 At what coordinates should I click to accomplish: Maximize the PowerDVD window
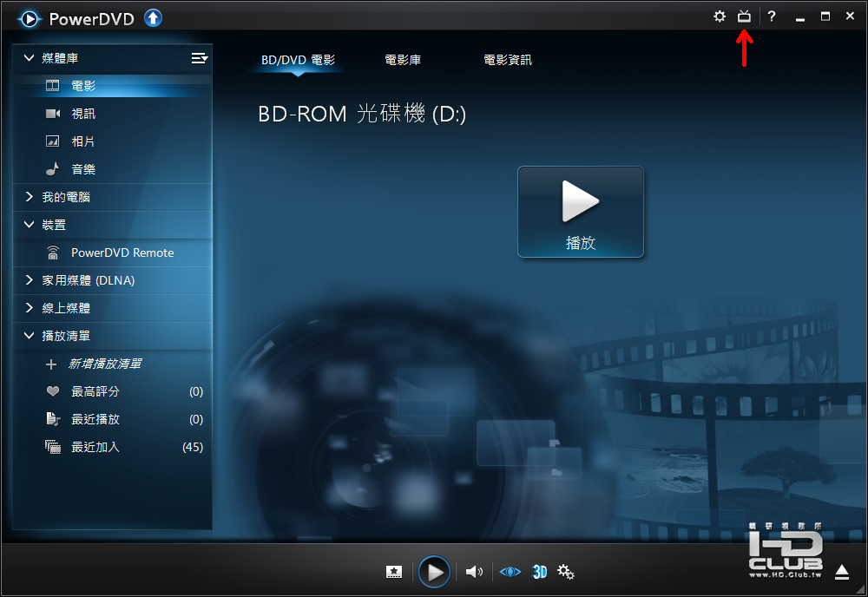[825, 16]
